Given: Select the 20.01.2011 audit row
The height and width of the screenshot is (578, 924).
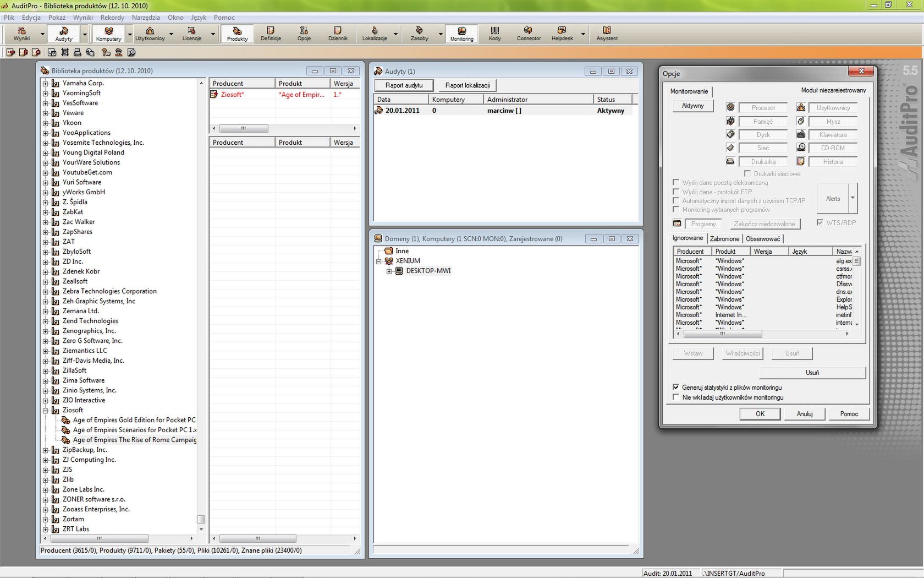Looking at the screenshot, I should (x=503, y=111).
